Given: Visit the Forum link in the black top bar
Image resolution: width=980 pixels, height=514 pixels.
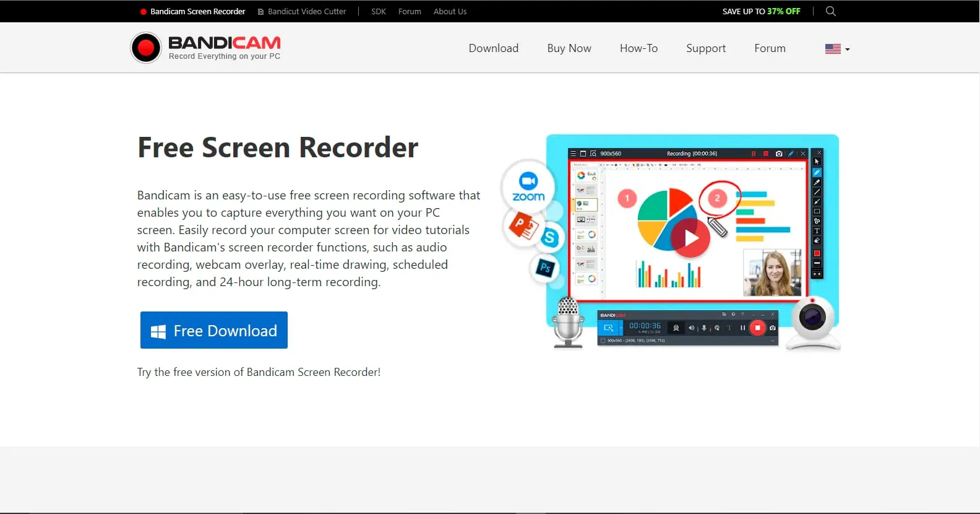Looking at the screenshot, I should pos(410,11).
